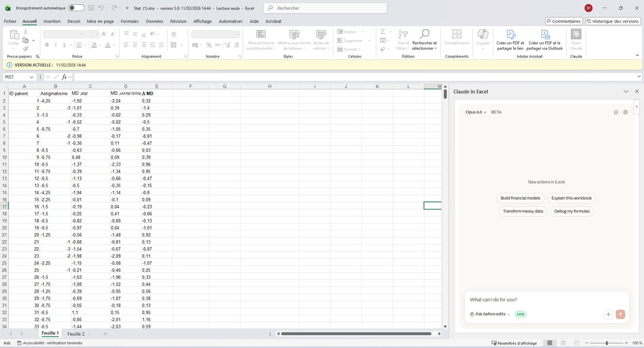Open the new chat icon in Claude panel

coord(616,112)
